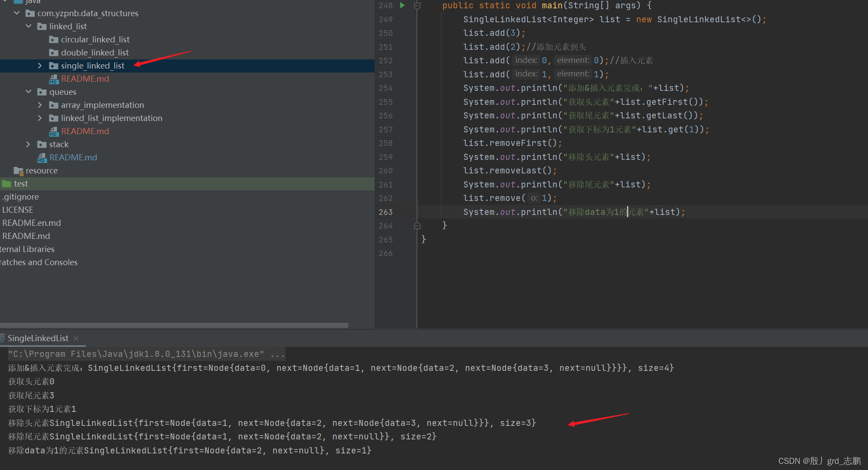Click the project tree horizontal scrollbar
Viewport: 868px width, 470px height.
pos(174,325)
